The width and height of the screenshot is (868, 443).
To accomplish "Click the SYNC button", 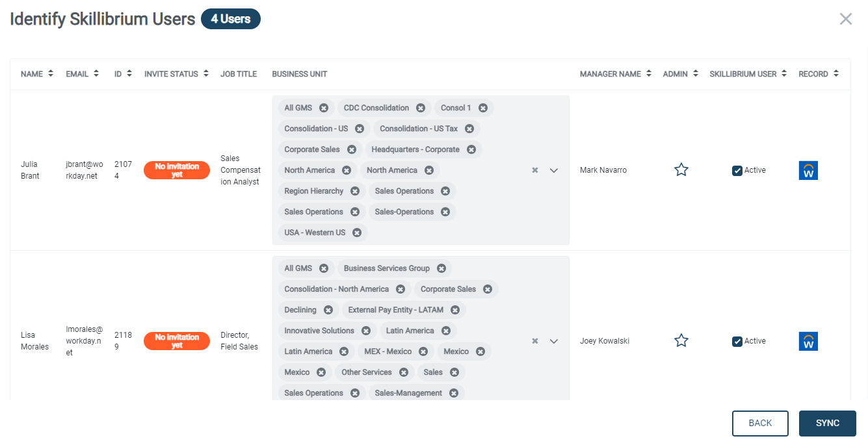I will 827,423.
